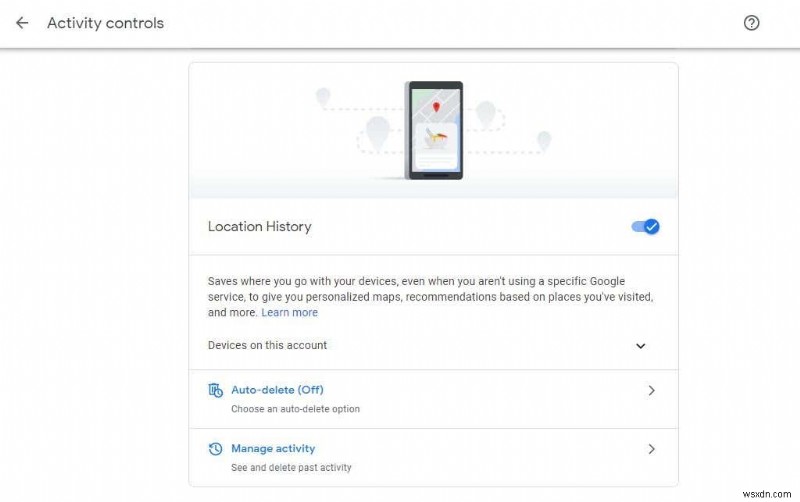Turn off the Location History toggle
Image resolution: width=800 pixels, height=502 pixels.
tap(645, 227)
